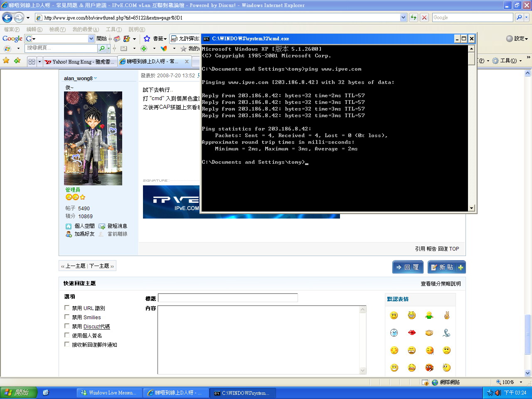This screenshot has height=399, width=532.
Task: Open the search provider dropdown arrow
Action: [x=527, y=17]
